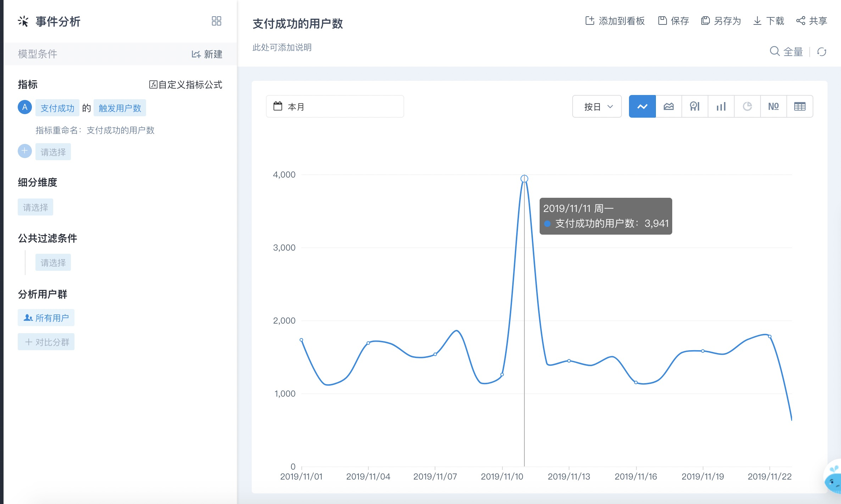Open the grid menu icon beside 事件分析
The image size is (841, 504).
(216, 21)
